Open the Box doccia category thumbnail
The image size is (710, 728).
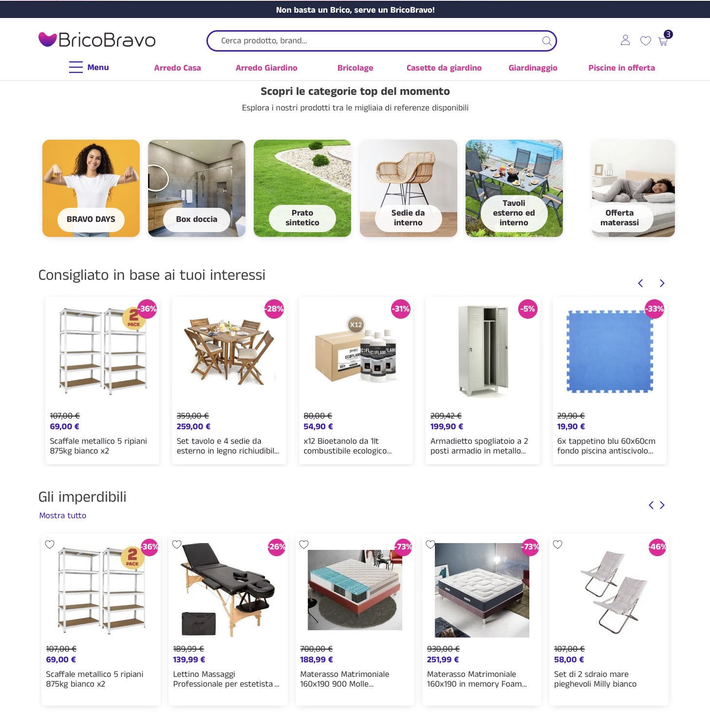pyautogui.click(x=197, y=188)
